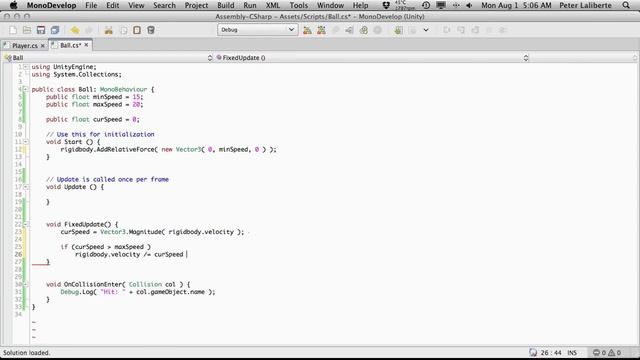Click the errors count icon in status bar
The image size is (640, 360).
coord(596,353)
